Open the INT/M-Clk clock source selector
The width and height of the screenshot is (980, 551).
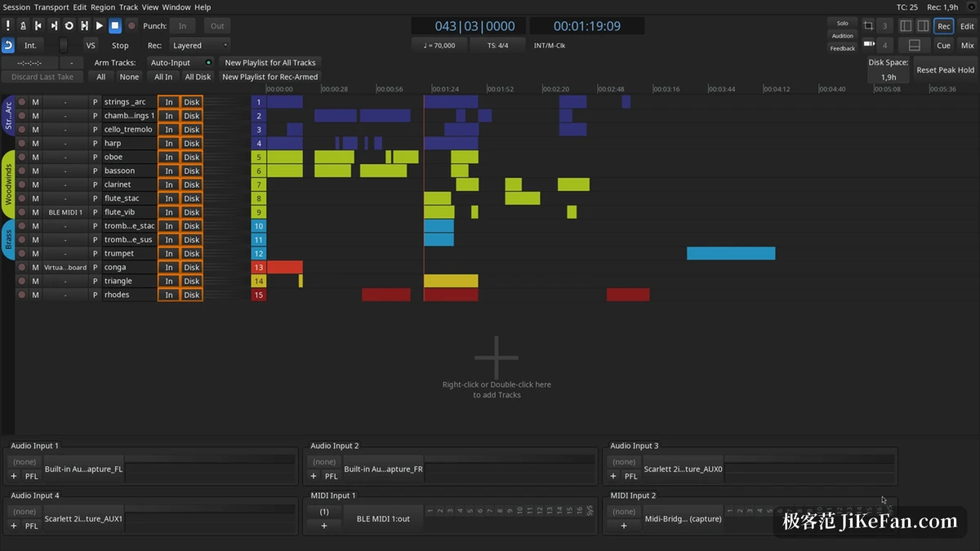(550, 46)
